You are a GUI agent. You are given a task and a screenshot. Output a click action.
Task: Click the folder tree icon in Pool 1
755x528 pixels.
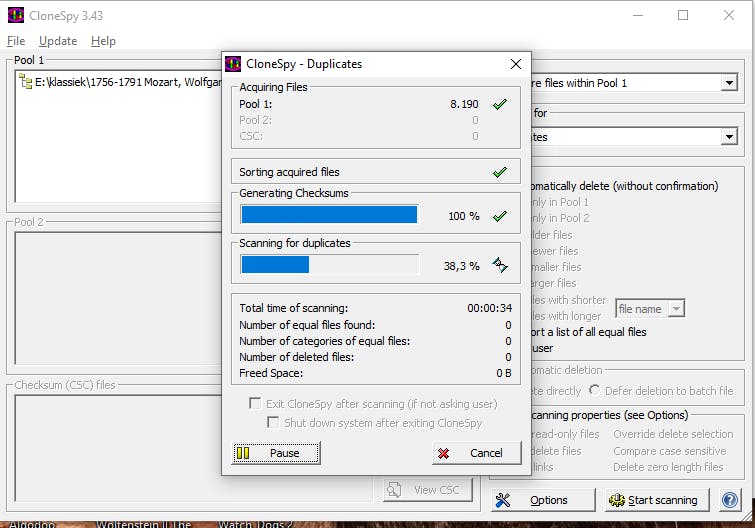pos(25,82)
